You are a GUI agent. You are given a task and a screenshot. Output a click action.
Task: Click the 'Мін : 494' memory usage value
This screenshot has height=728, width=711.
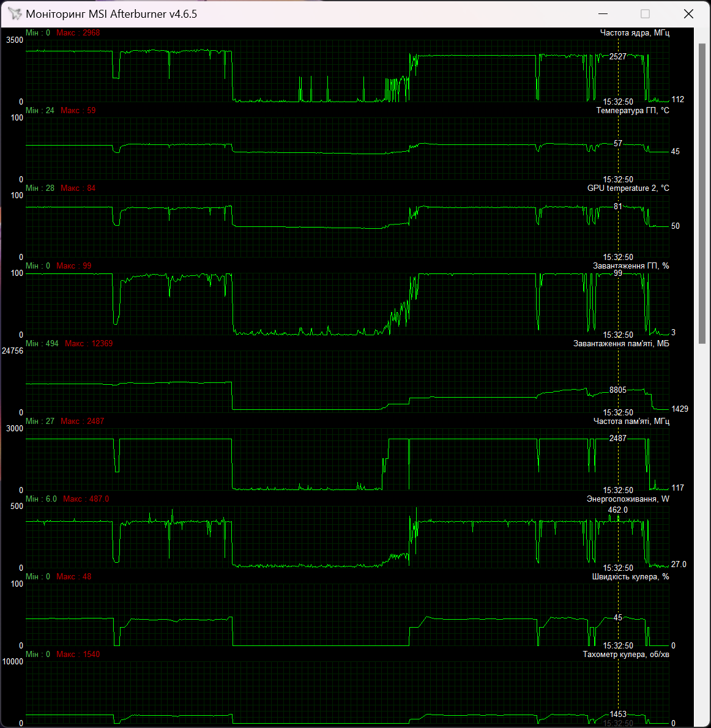coord(42,344)
